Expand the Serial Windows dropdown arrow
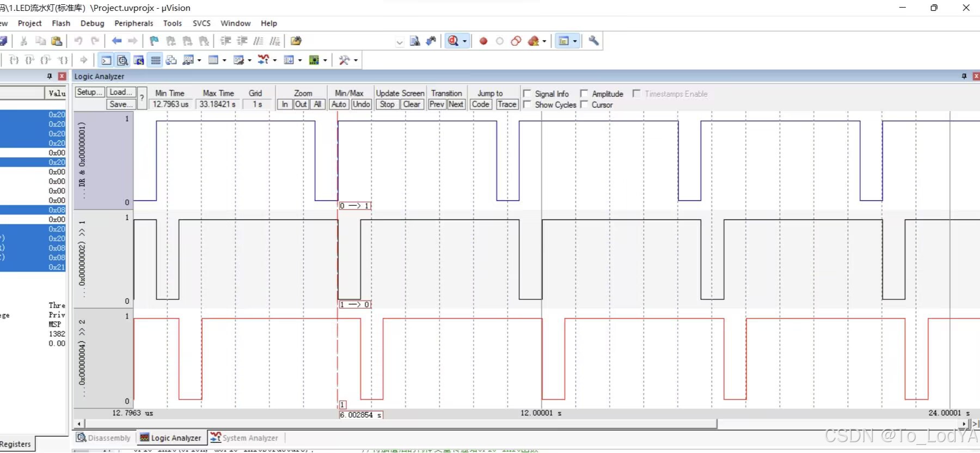980x453 pixels. [249, 60]
